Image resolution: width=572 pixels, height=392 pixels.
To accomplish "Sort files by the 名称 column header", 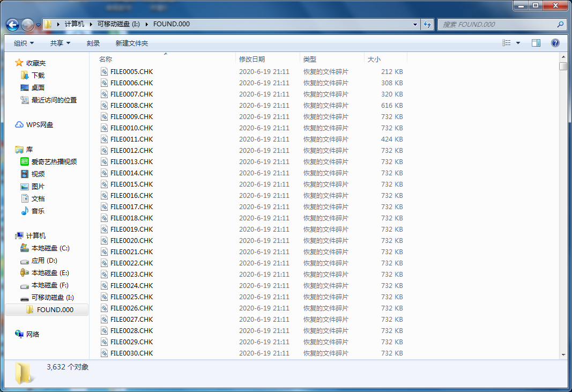I will pyautogui.click(x=167, y=59).
